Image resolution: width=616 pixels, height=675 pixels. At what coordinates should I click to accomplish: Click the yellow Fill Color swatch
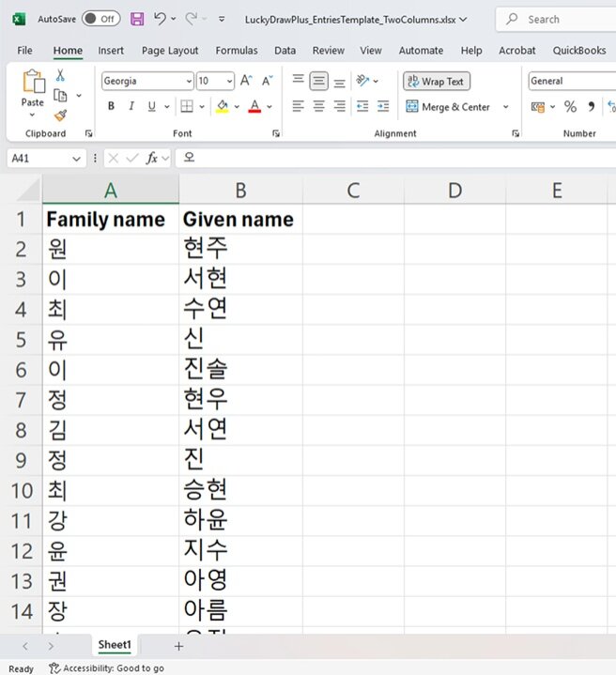(223, 107)
